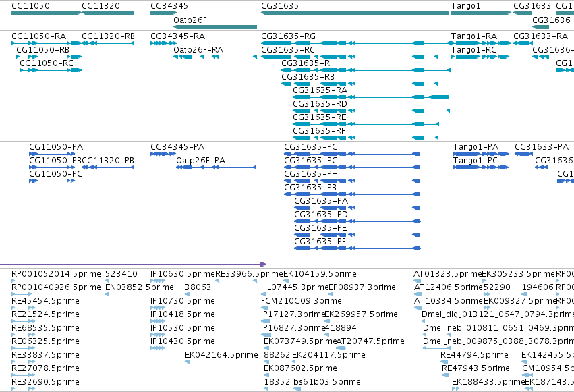Click the CG31635 gene span
574x392 pixels.
click(x=355, y=13)
